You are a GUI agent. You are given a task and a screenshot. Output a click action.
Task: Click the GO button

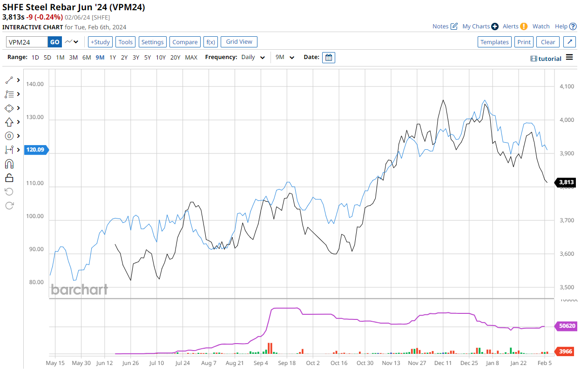click(55, 42)
